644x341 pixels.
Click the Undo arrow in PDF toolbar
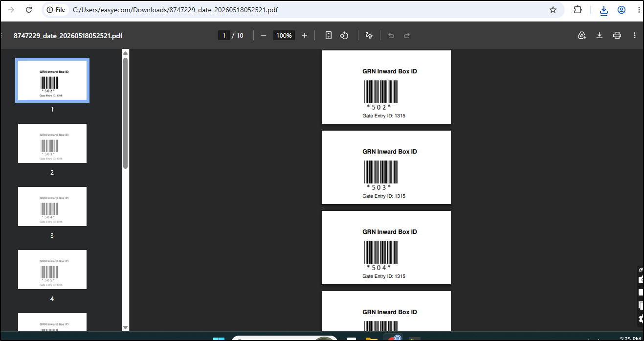pyautogui.click(x=391, y=35)
